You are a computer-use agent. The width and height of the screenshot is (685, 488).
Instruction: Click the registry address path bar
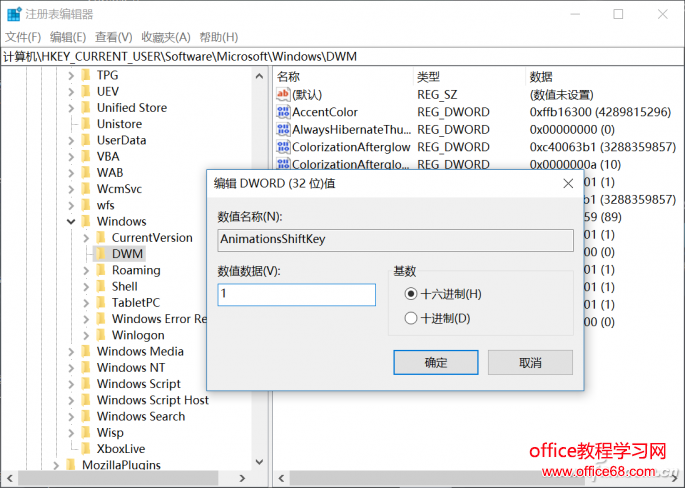pyautogui.click(x=342, y=57)
